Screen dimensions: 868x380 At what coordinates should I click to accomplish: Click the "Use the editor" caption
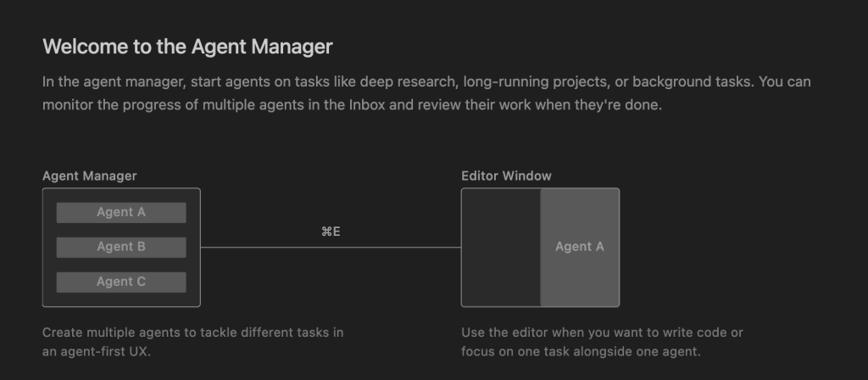508,332
